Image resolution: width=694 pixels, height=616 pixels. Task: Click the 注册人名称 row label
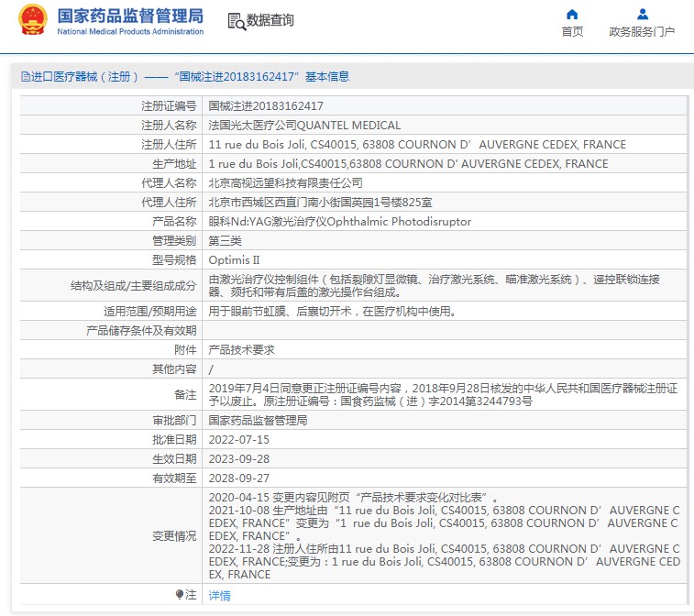169,126
